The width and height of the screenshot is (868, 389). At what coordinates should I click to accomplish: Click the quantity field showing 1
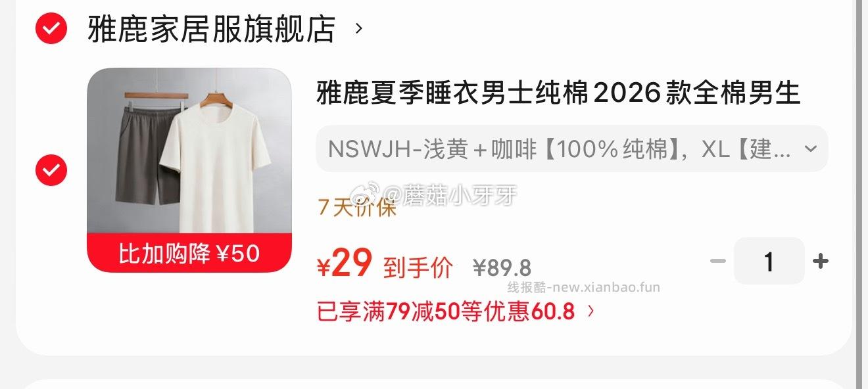coord(769,262)
